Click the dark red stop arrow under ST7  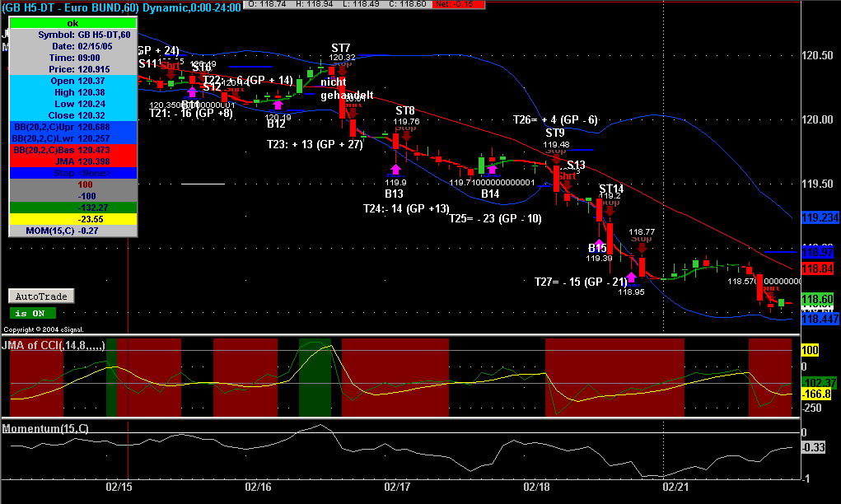(342, 70)
